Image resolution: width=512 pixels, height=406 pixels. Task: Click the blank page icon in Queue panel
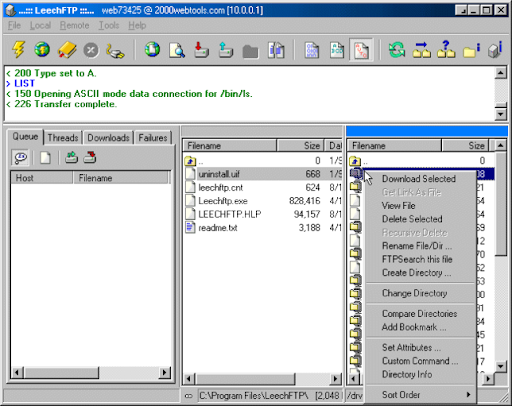[45, 158]
